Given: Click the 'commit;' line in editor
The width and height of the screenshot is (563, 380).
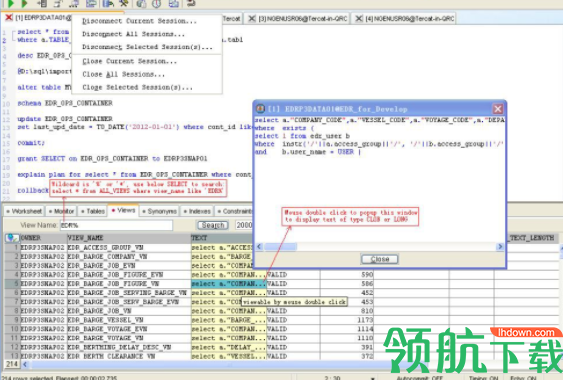Looking at the screenshot, I should click(x=31, y=143).
